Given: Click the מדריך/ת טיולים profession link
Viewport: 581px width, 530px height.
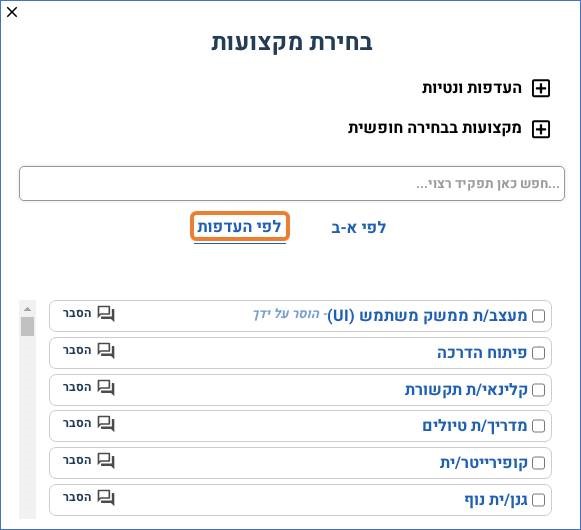Looking at the screenshot, I should [475, 426].
